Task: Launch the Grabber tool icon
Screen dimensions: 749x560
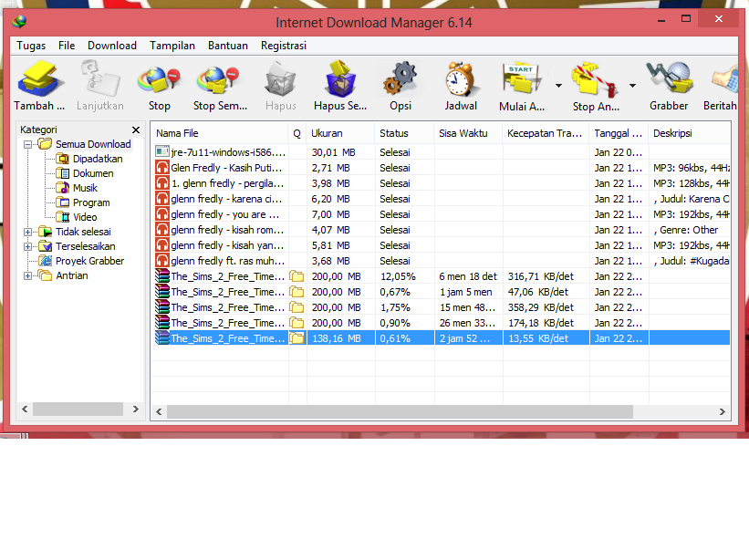Action: [x=669, y=78]
